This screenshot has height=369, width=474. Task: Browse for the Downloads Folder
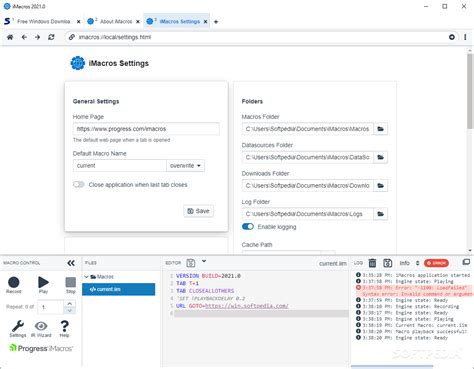[x=380, y=186]
